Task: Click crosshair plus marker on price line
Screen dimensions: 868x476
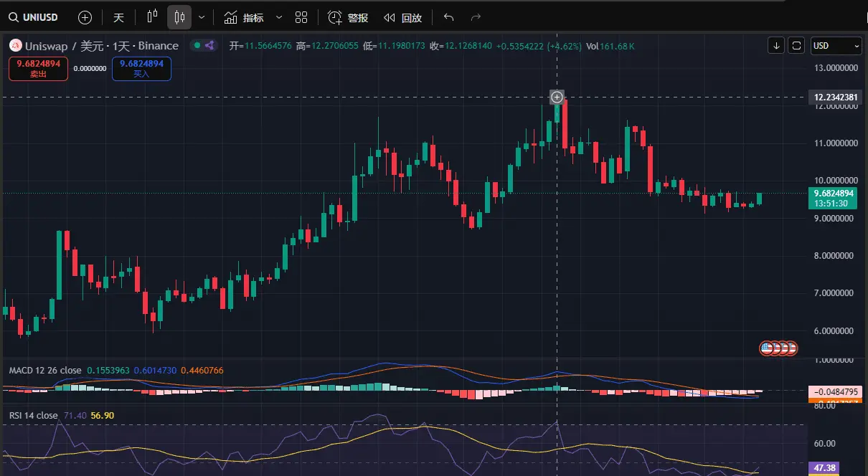Action: pyautogui.click(x=557, y=97)
